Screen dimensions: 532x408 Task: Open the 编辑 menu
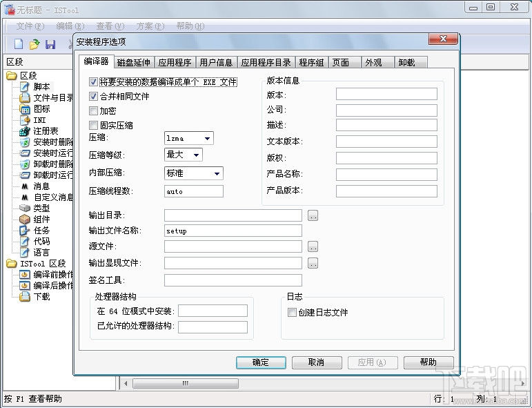[70, 26]
